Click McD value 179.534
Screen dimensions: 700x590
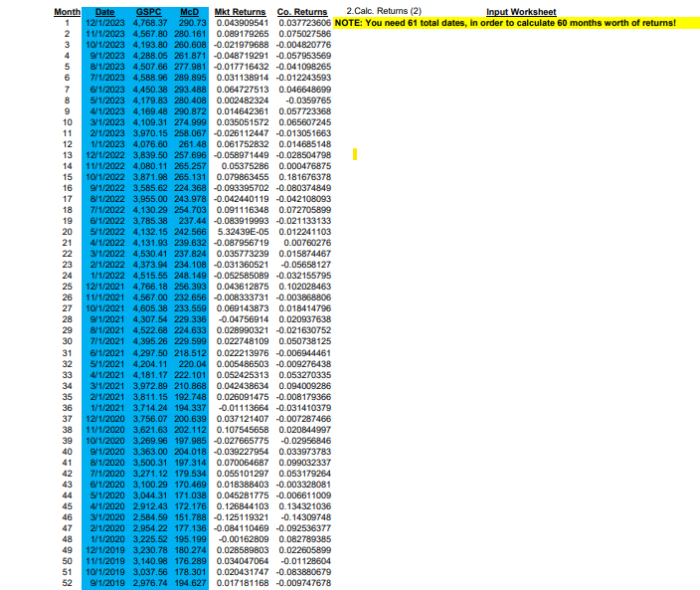(190, 474)
